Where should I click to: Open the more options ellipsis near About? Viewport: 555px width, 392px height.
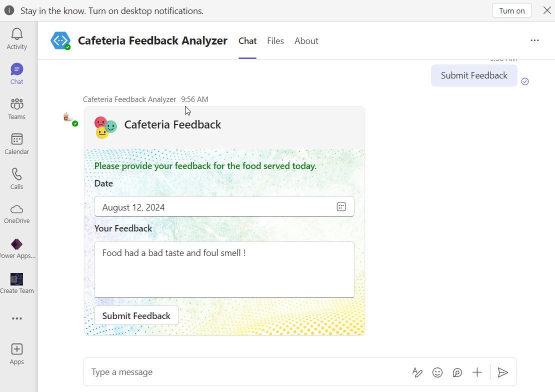pyautogui.click(x=535, y=40)
